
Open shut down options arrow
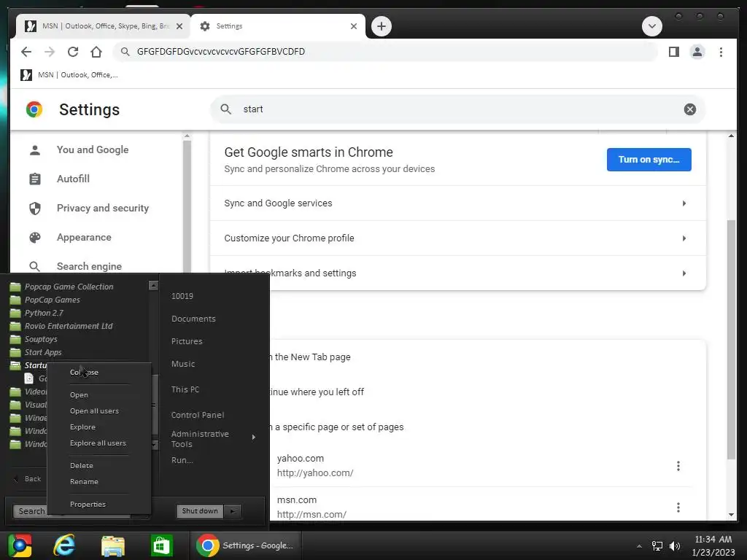[x=233, y=511]
